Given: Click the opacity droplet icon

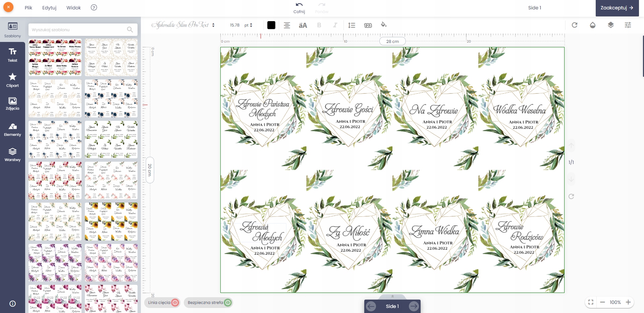Looking at the screenshot, I should (x=593, y=25).
